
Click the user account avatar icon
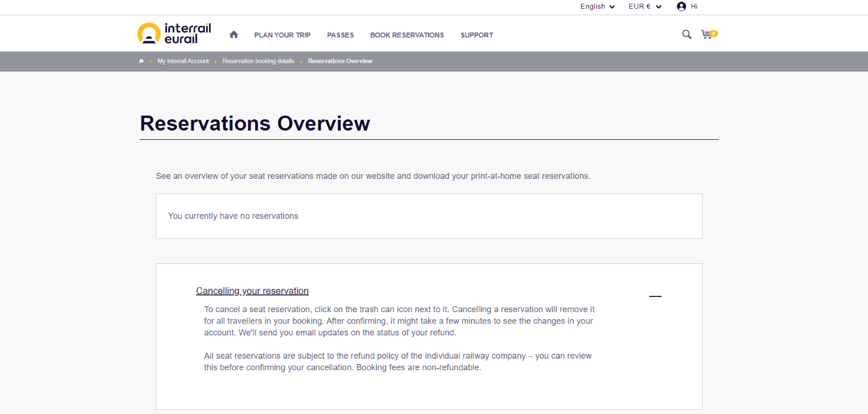681,7
